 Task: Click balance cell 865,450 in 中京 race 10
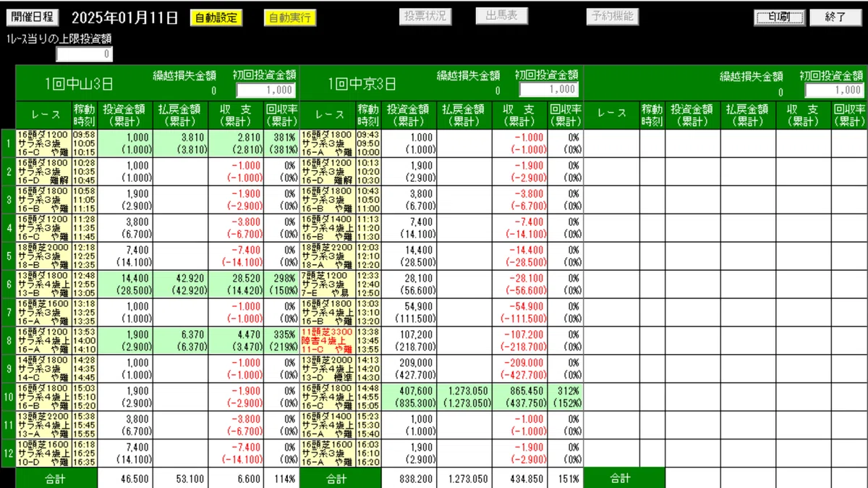(x=519, y=396)
